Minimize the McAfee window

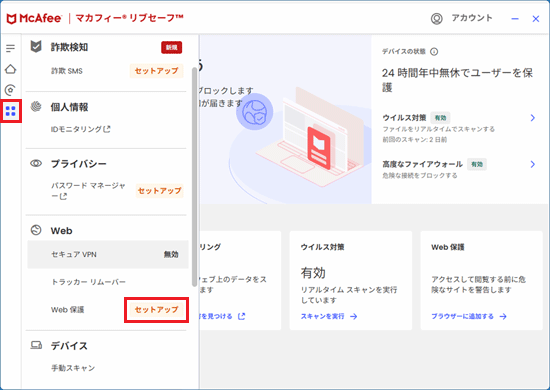pos(515,19)
